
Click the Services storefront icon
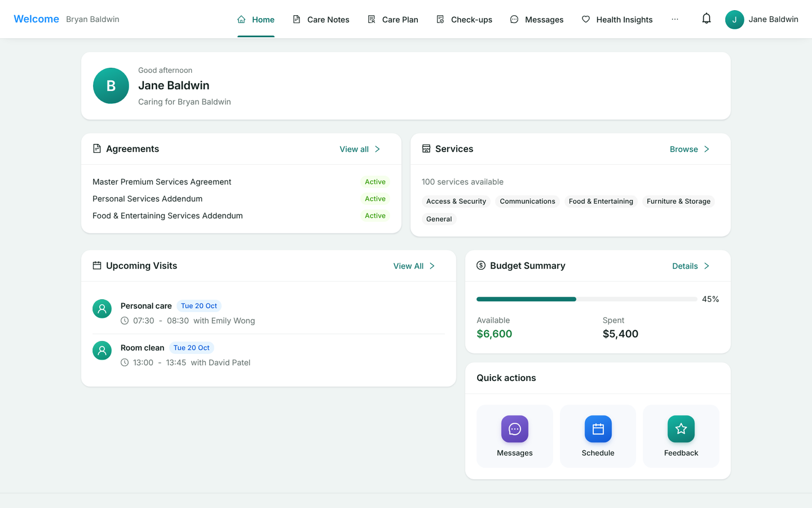(x=426, y=148)
